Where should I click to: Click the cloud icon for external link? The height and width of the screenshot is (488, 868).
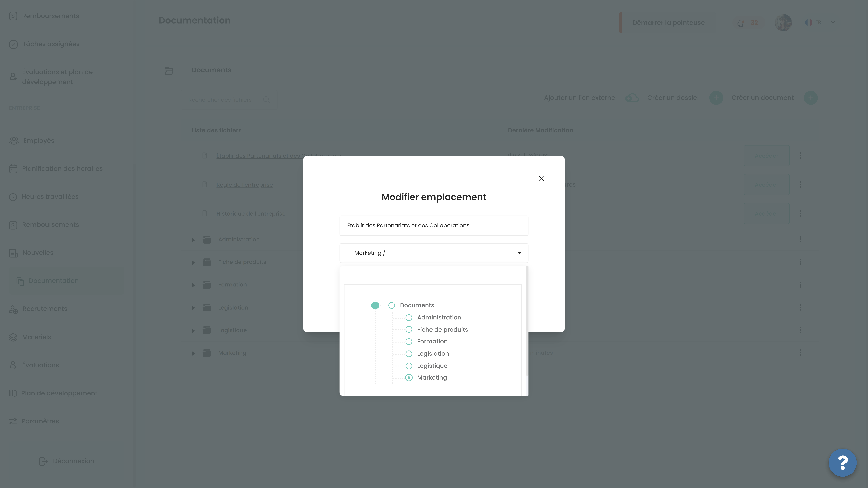pos(632,98)
